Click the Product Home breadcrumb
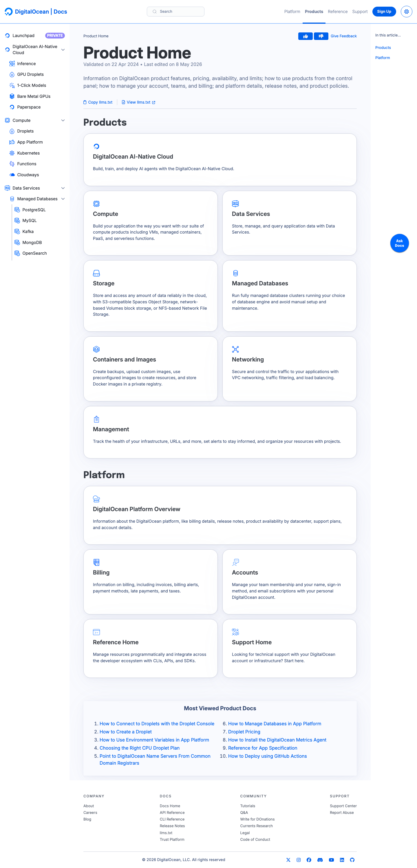The height and width of the screenshot is (868, 417). pyautogui.click(x=96, y=36)
